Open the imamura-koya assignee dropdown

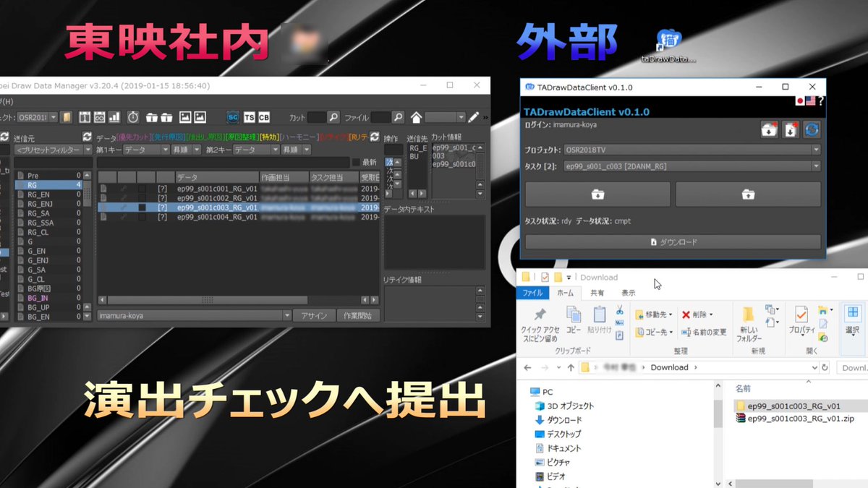tap(193, 315)
